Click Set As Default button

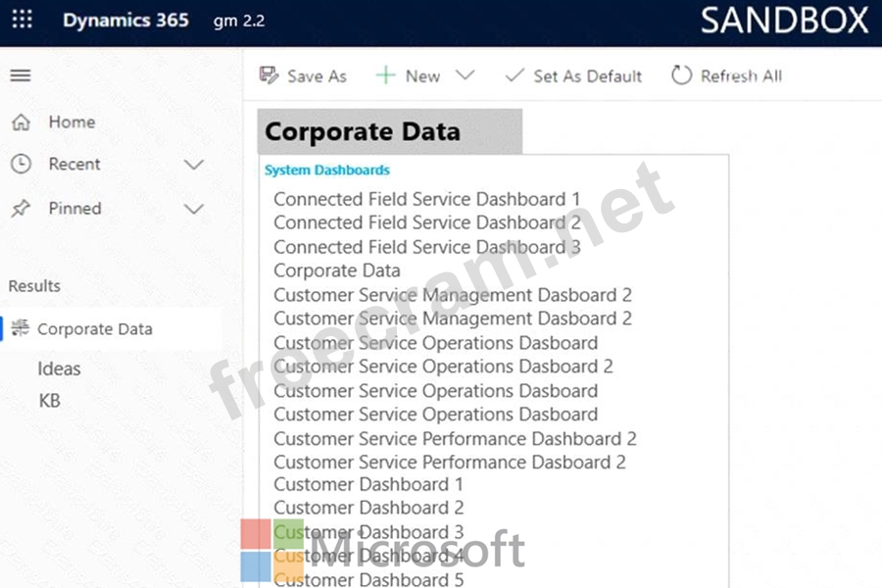[x=573, y=76]
